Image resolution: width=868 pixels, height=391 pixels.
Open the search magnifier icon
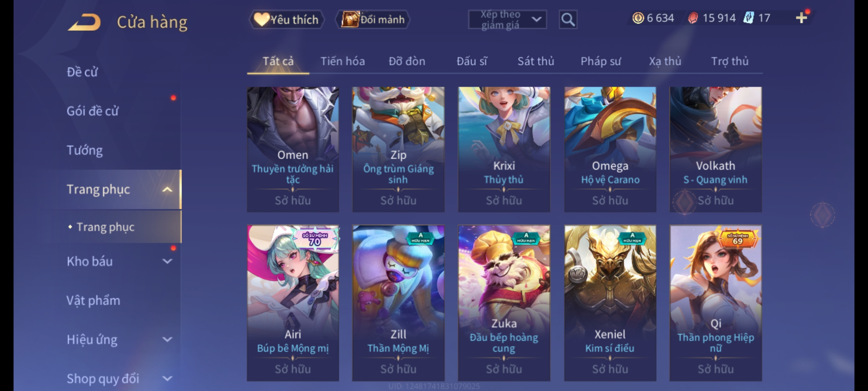tap(568, 20)
